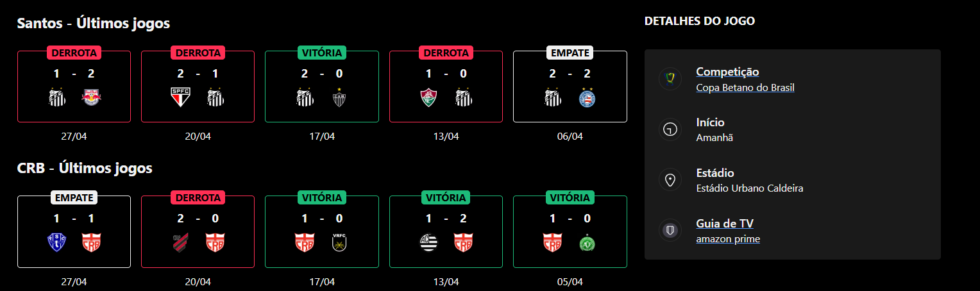Click the green Chapecoense crest
The image size is (980, 291).
click(587, 243)
